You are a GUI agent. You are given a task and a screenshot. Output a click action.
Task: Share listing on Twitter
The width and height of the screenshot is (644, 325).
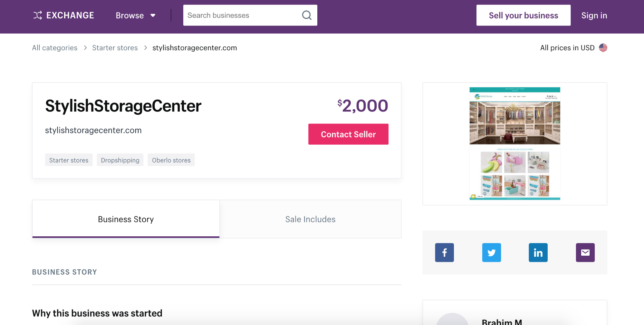click(x=491, y=252)
